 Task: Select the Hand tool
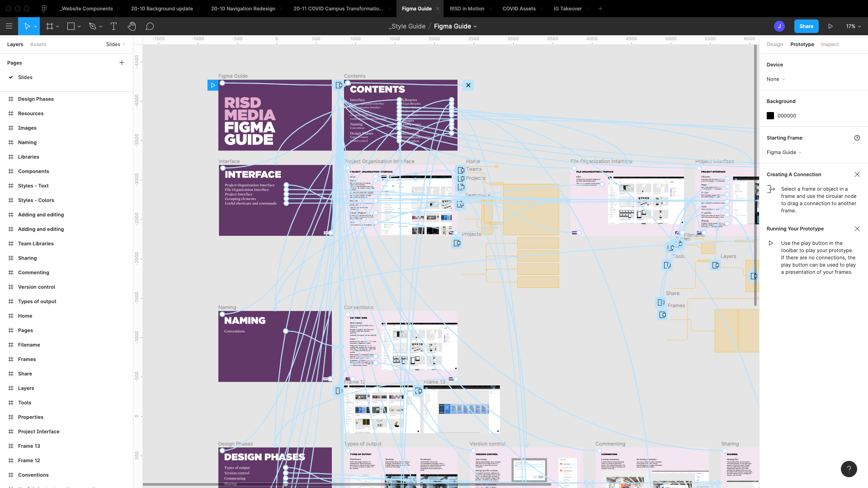pyautogui.click(x=132, y=26)
